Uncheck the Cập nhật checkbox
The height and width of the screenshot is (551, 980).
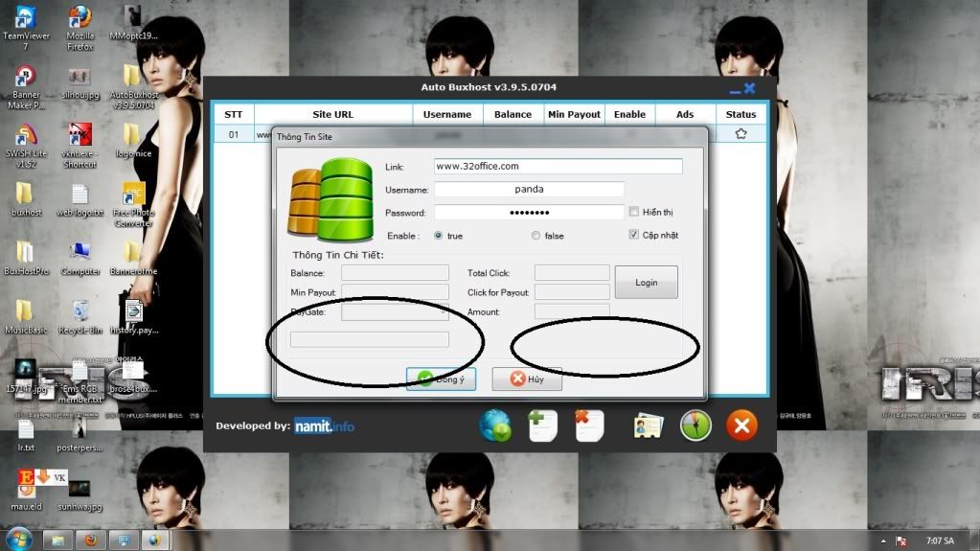coord(633,235)
